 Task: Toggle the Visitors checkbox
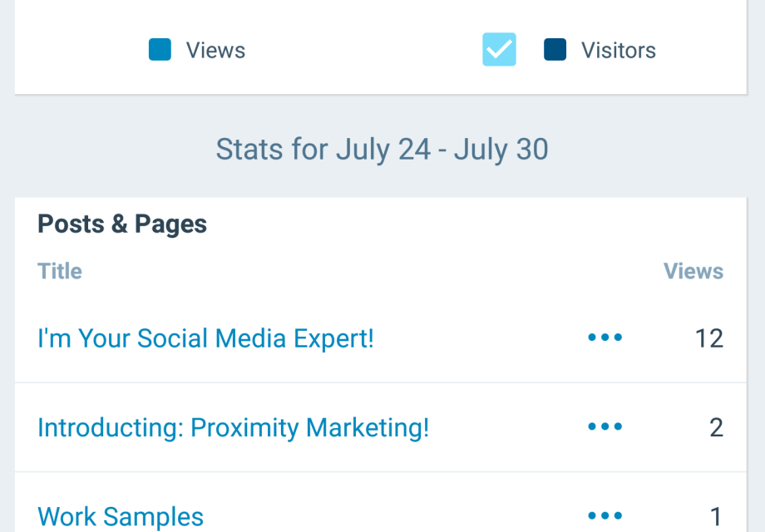point(499,50)
